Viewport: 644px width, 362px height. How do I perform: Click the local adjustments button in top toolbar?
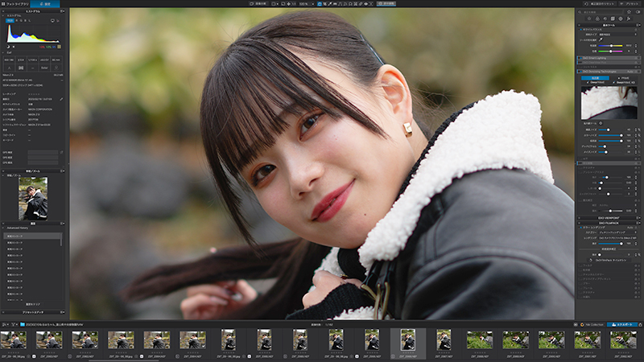[386, 4]
